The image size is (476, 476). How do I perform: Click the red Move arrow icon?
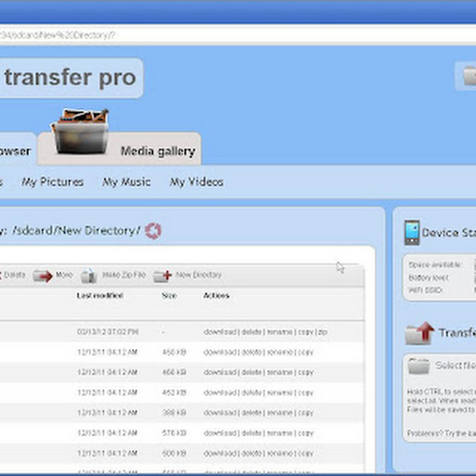tap(43, 276)
